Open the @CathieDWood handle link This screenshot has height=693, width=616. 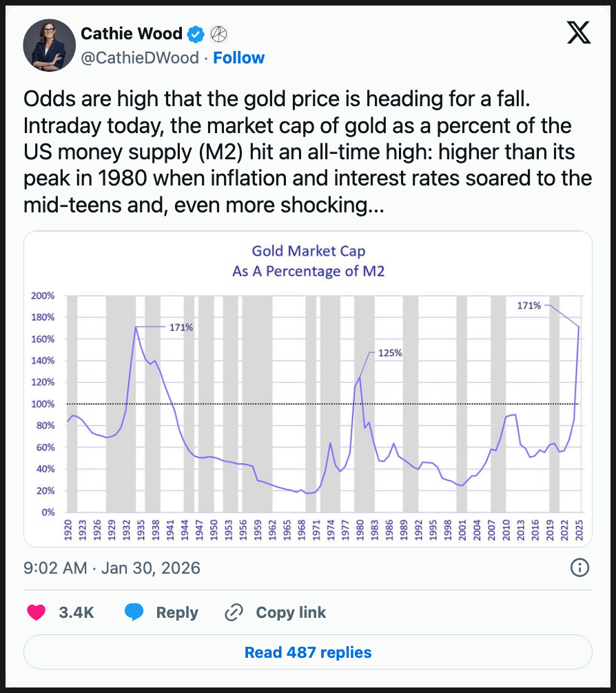tap(141, 58)
